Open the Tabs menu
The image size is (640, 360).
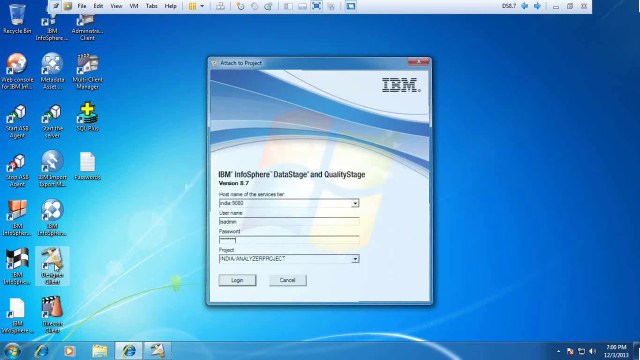[151, 6]
